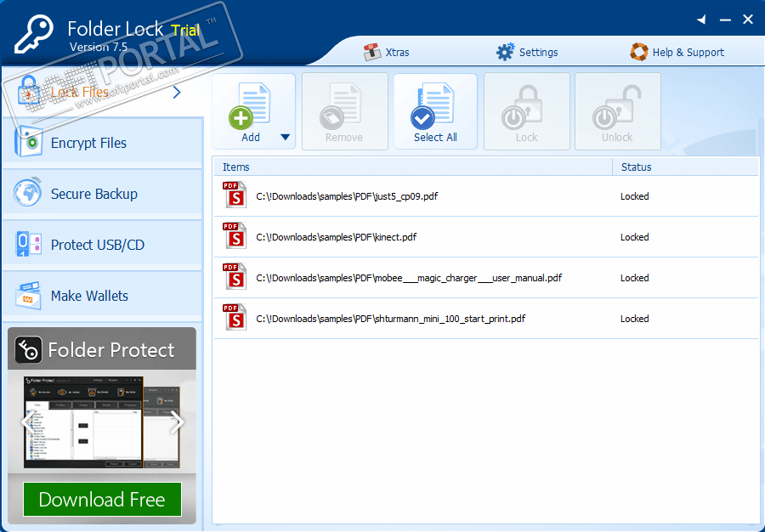
Task: Click the Help & Support lifebuoy icon
Action: (638, 52)
